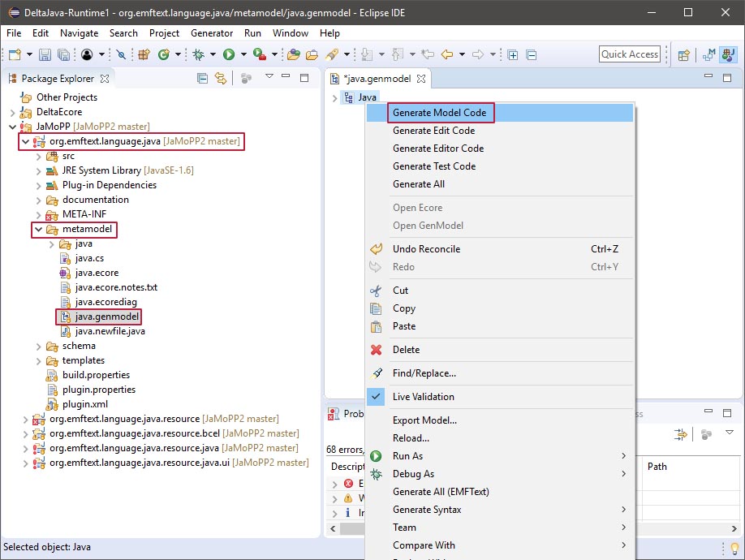Expand the src folder node
745x560 pixels.
click(38, 156)
